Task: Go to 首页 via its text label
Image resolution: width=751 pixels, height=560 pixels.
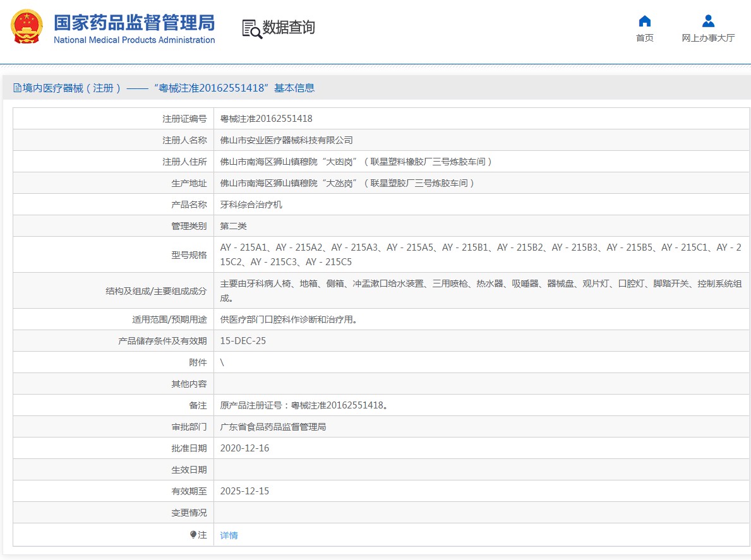Action: [x=644, y=38]
